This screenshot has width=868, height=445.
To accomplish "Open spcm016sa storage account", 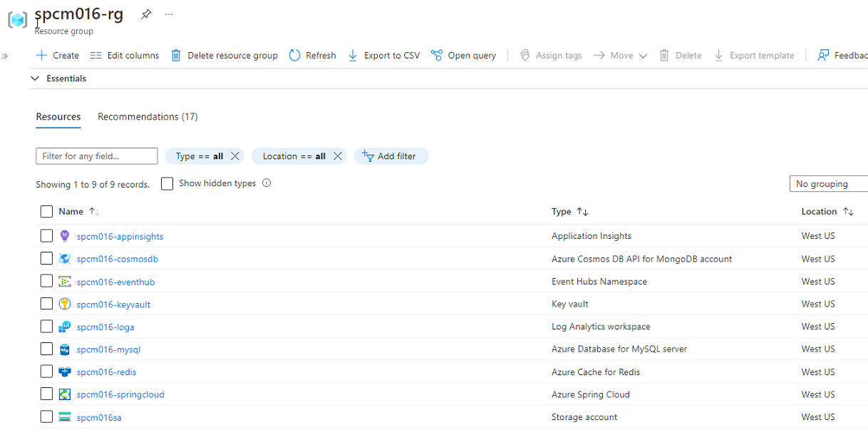I will (x=99, y=418).
